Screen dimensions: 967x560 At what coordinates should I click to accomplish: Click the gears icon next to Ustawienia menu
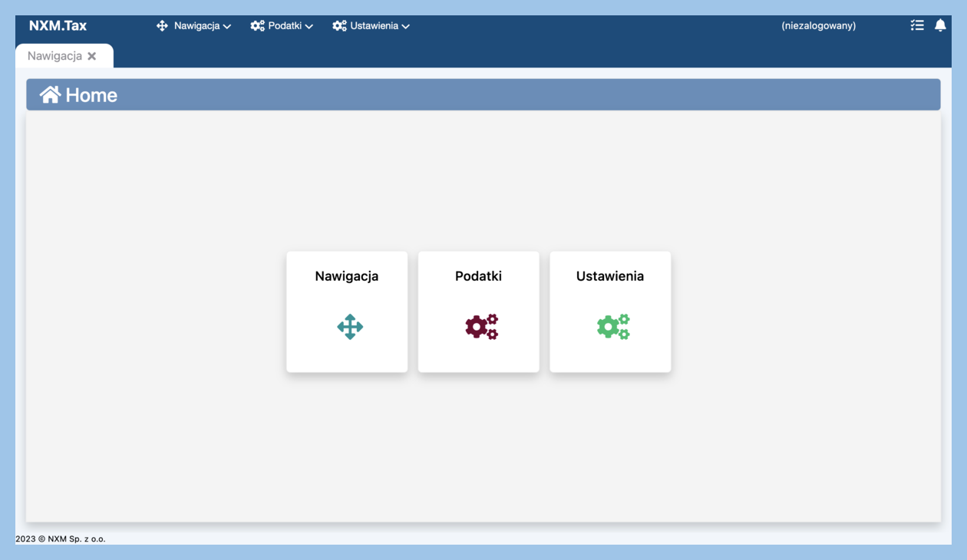click(339, 26)
